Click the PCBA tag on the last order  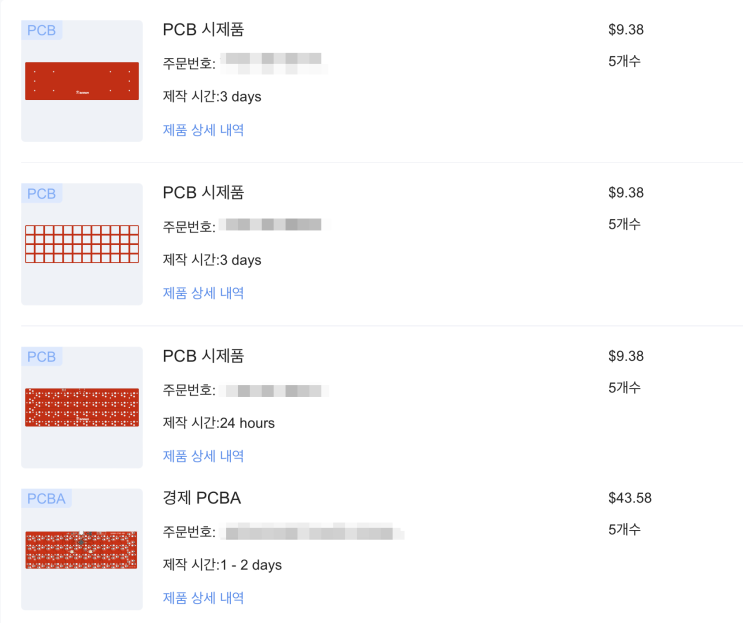pos(47,498)
